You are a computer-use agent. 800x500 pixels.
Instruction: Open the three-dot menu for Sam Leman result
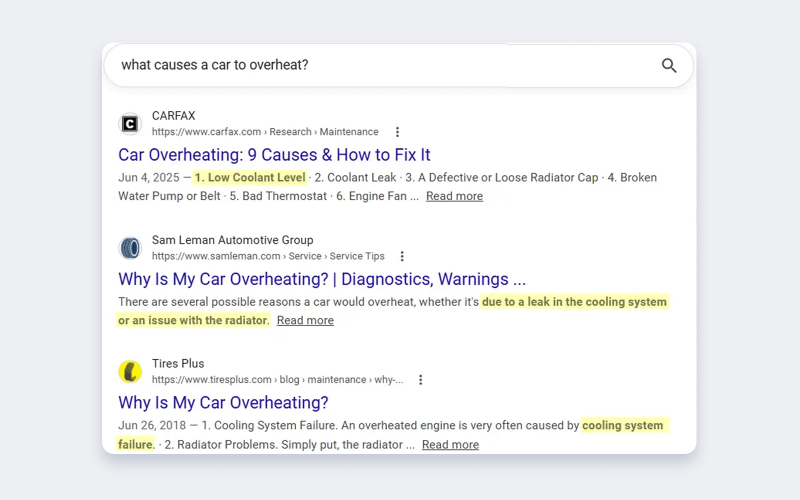pos(402,256)
